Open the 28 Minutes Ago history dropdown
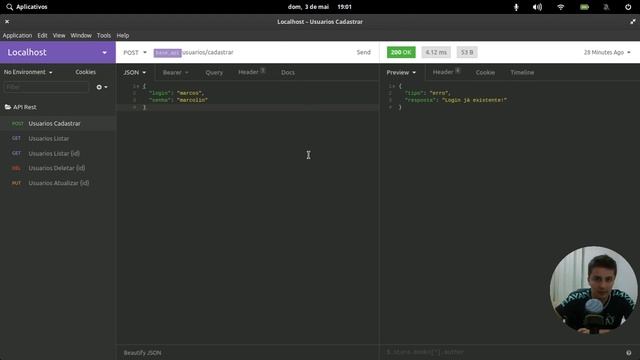Viewport: 640px width, 360px height. click(607, 52)
